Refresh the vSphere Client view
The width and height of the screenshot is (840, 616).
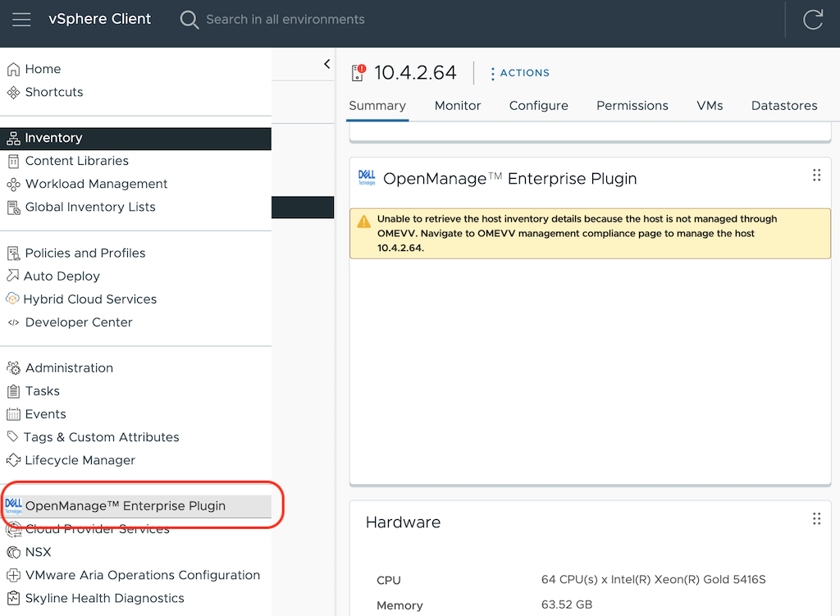point(813,20)
